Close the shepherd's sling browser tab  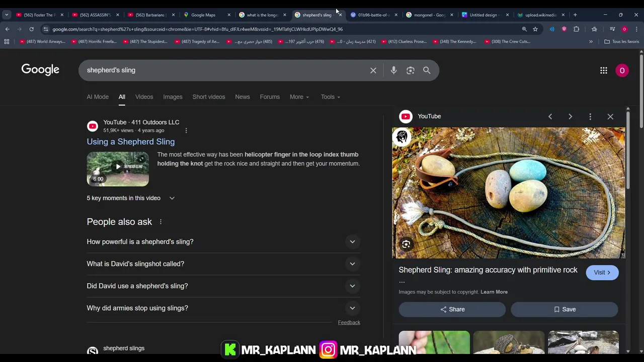tap(340, 15)
